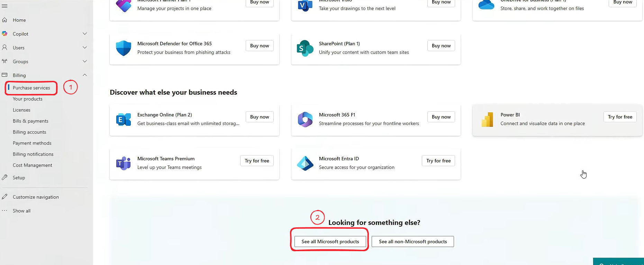This screenshot has width=644, height=265.
Task: Go to Bills & payments
Action: pyautogui.click(x=30, y=121)
